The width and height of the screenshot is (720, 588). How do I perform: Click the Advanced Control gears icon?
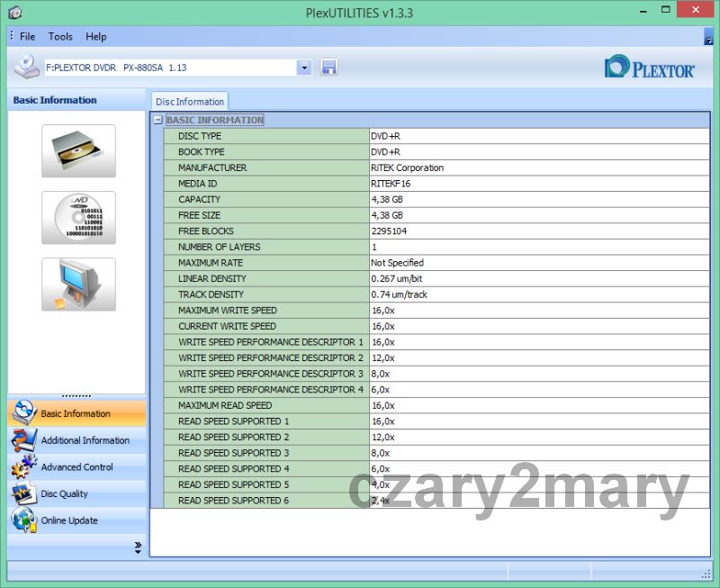pyautogui.click(x=24, y=466)
